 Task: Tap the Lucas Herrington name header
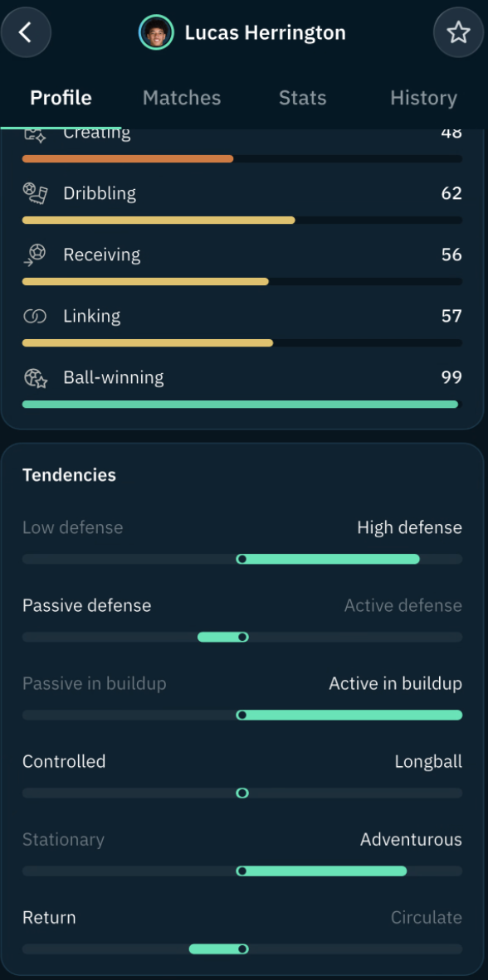(x=265, y=32)
